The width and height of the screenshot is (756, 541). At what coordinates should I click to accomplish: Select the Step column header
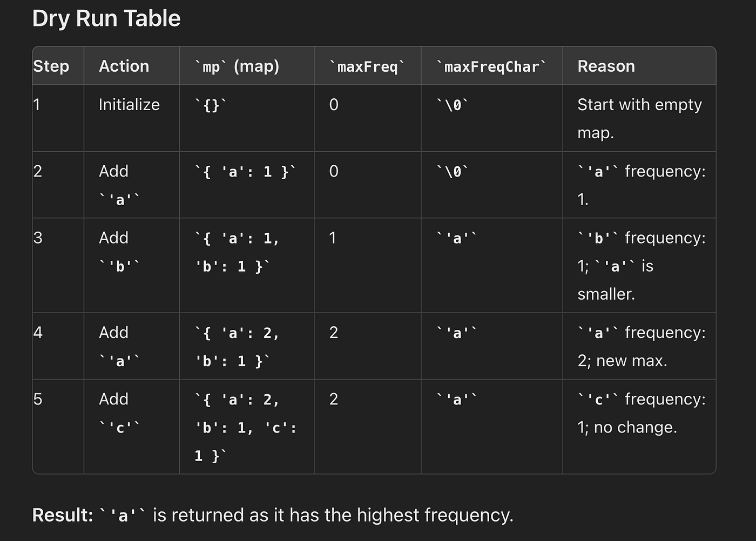point(51,66)
